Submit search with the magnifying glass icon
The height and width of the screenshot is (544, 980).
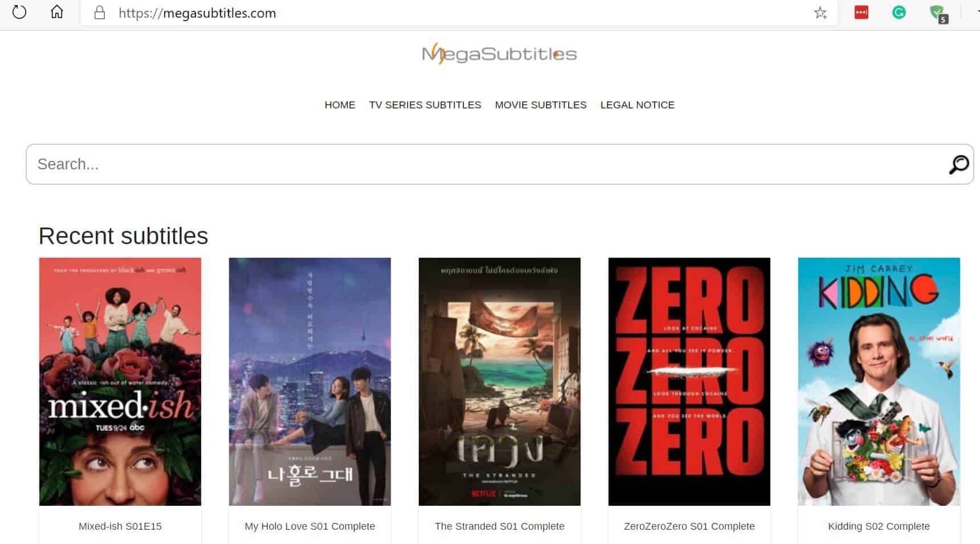pos(958,164)
